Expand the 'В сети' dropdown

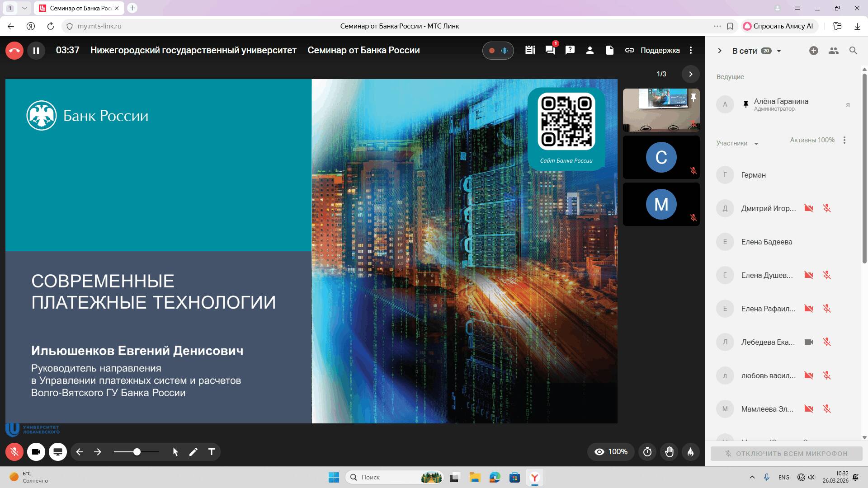pos(779,51)
